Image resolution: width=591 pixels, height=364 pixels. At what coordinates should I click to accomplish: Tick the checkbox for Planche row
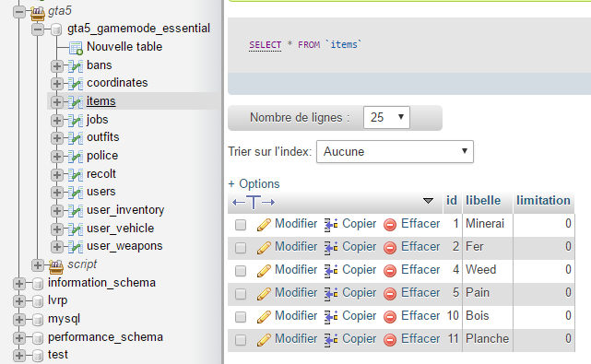pos(241,340)
